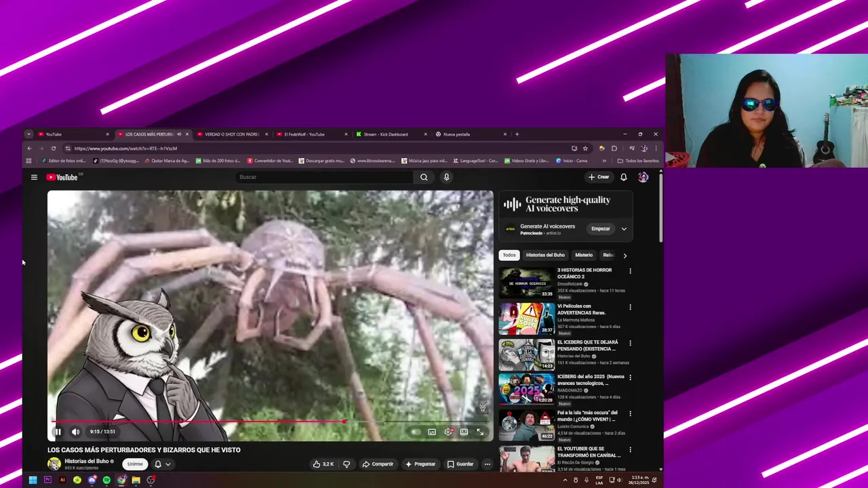Screen dimensions: 868x488
Task: Open options for El Youtuber que se transformó
Action: [x=630, y=449]
